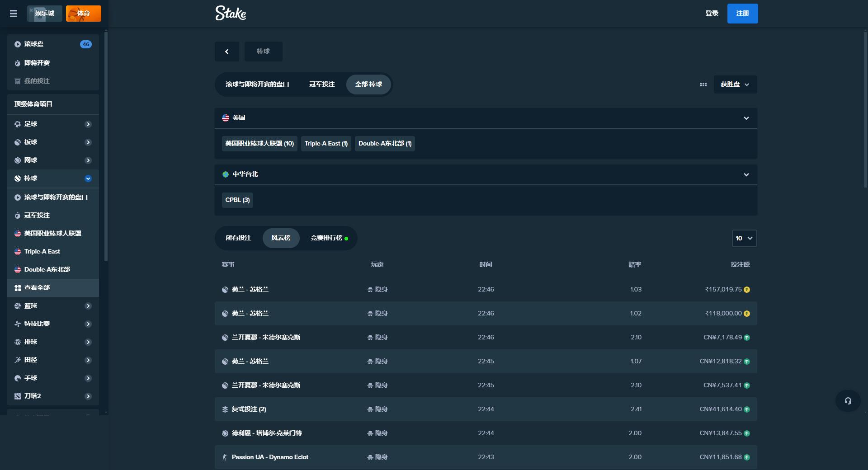The width and height of the screenshot is (868, 470).
Task: Open Double-A东北部 in sidebar
Action: tap(53, 270)
